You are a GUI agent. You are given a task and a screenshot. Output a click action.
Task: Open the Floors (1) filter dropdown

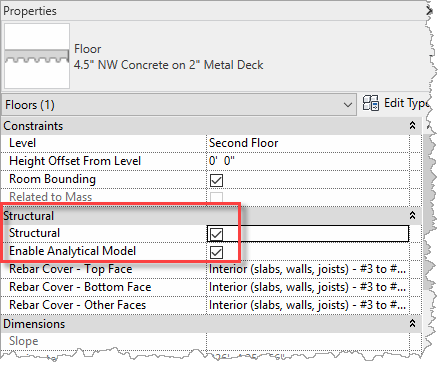pyautogui.click(x=179, y=105)
